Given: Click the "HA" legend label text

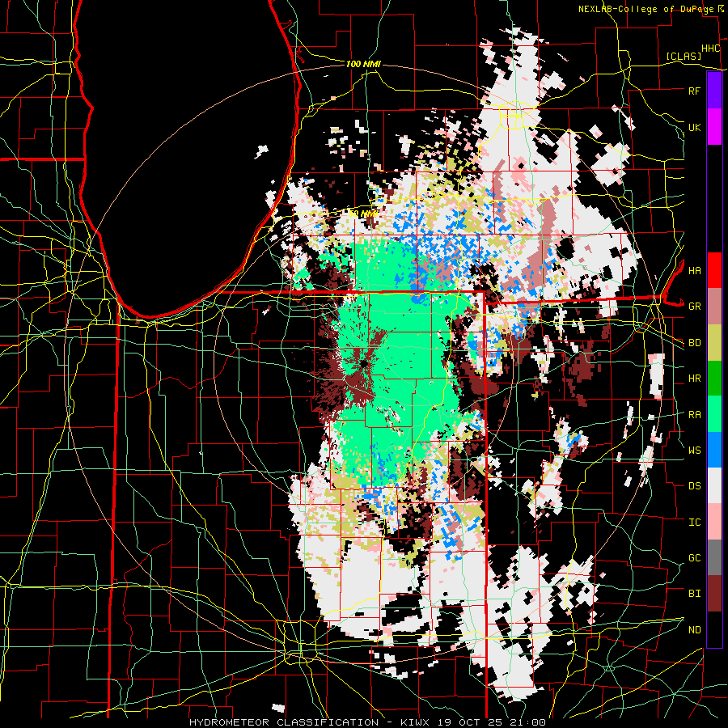Looking at the screenshot, I should pos(694,271).
